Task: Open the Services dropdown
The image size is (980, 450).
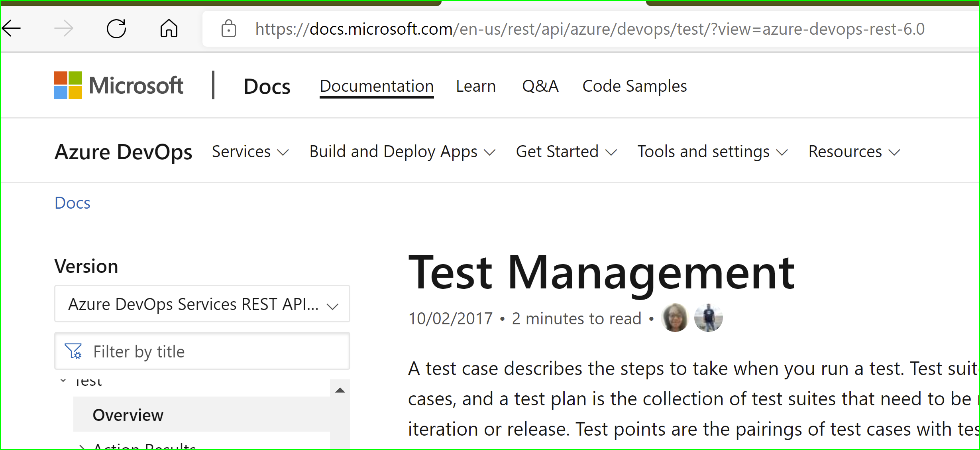Action: click(x=250, y=152)
